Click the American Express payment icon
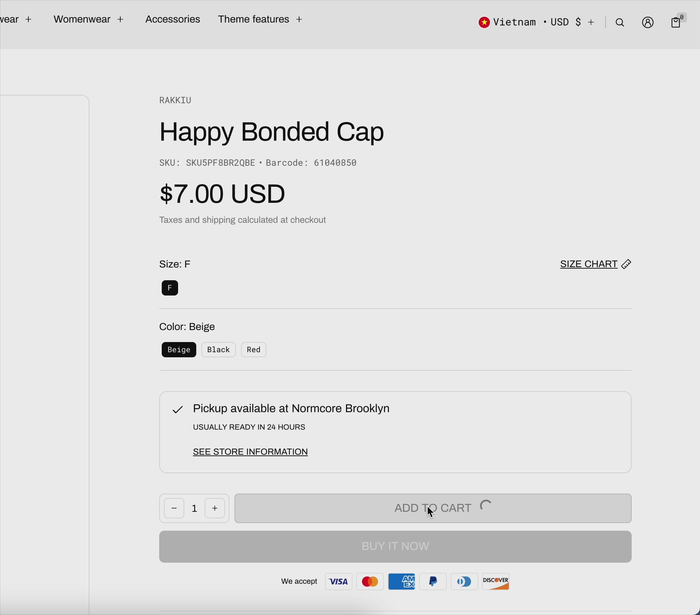Image resolution: width=700 pixels, height=615 pixels. pyautogui.click(x=401, y=582)
